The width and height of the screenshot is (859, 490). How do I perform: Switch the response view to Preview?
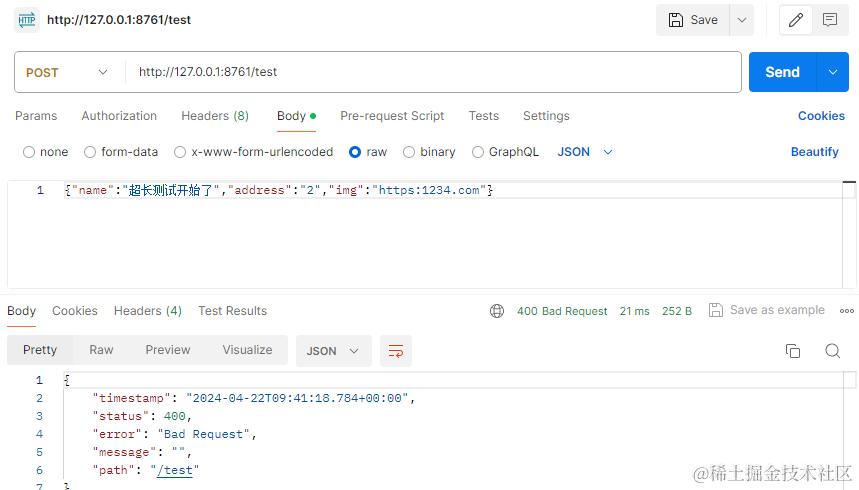click(x=168, y=350)
